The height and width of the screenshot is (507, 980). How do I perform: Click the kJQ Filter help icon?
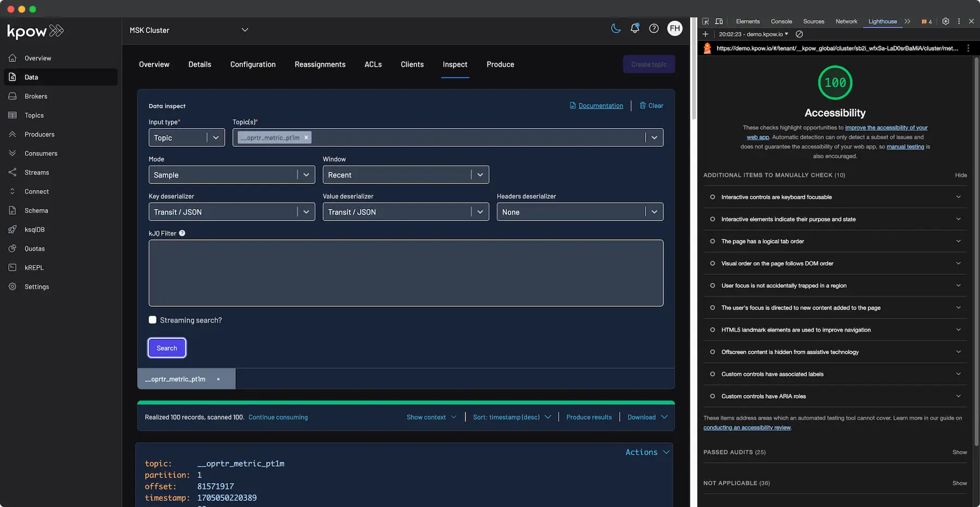click(x=182, y=233)
